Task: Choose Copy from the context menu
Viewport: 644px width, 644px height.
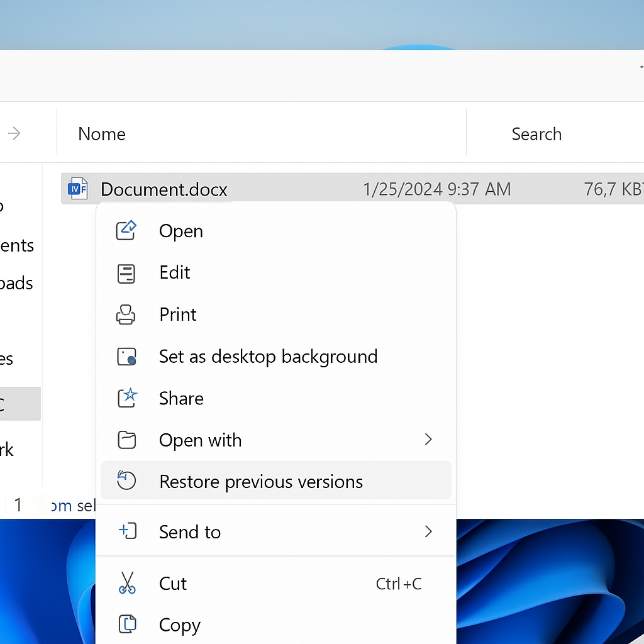Action: coord(276,625)
